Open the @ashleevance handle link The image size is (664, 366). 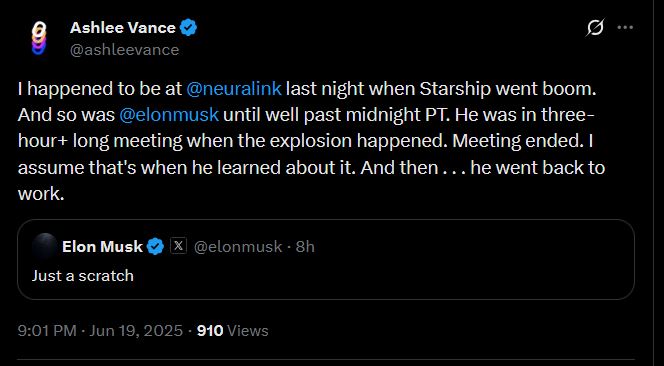tap(124, 50)
